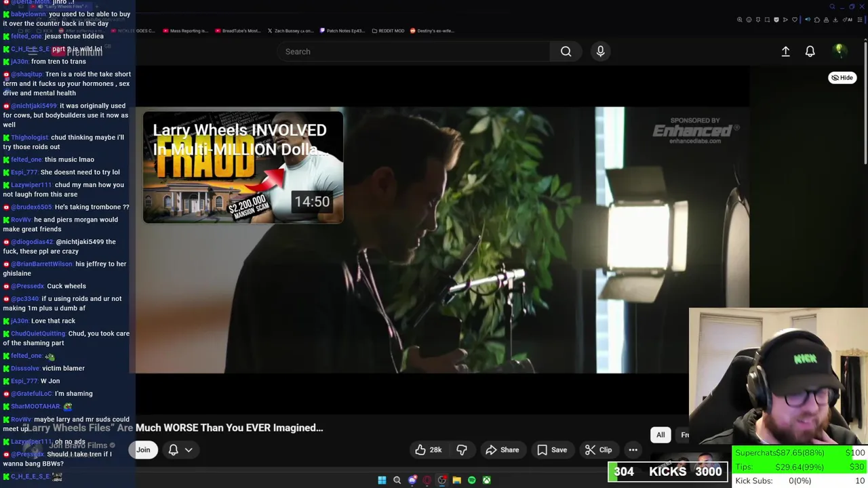Open Opera browser from the taskbar
Viewport: 868px width, 488px height.
tap(427, 480)
